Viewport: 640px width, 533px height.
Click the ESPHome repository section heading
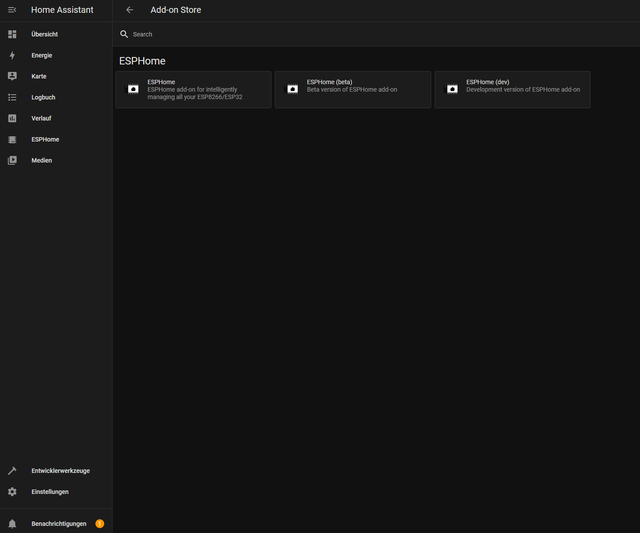pyautogui.click(x=142, y=61)
